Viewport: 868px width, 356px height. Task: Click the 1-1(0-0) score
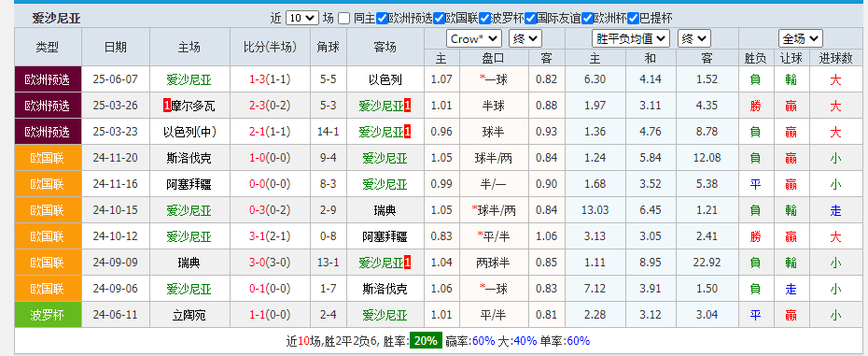point(270,316)
